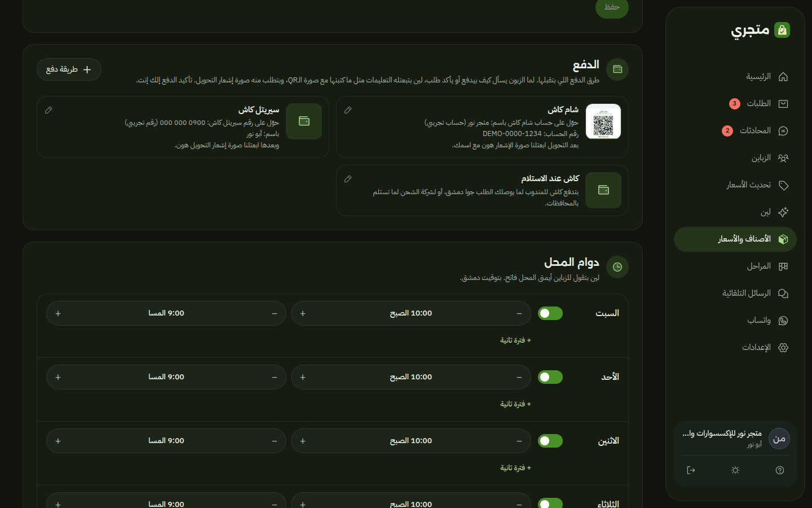Toggle Tuesday (الثلاثاء) working hours switch

[550, 503]
